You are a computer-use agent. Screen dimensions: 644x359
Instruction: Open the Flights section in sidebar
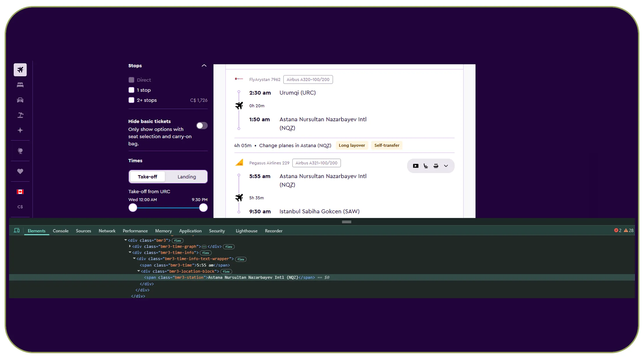coord(20,70)
